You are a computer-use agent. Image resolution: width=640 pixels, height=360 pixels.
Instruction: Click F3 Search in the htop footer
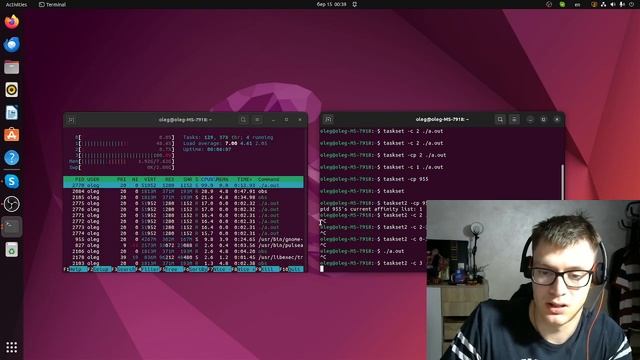pyautogui.click(x=125, y=269)
